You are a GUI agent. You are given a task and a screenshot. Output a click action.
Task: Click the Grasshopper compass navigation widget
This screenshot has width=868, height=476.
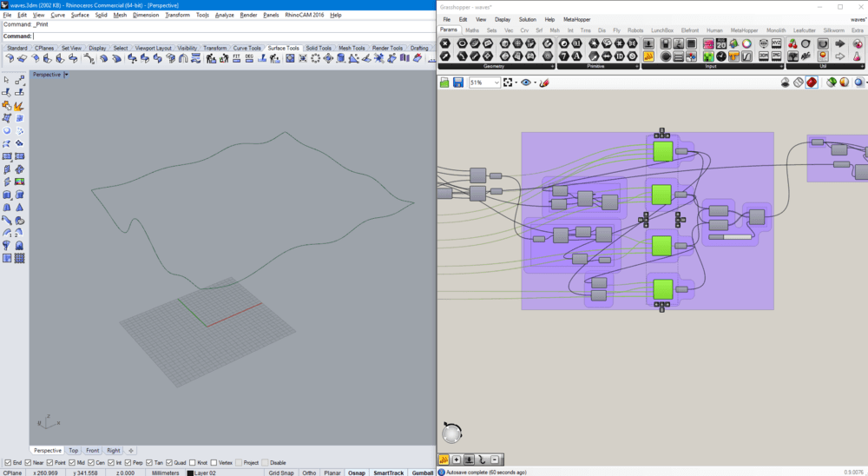click(x=451, y=433)
